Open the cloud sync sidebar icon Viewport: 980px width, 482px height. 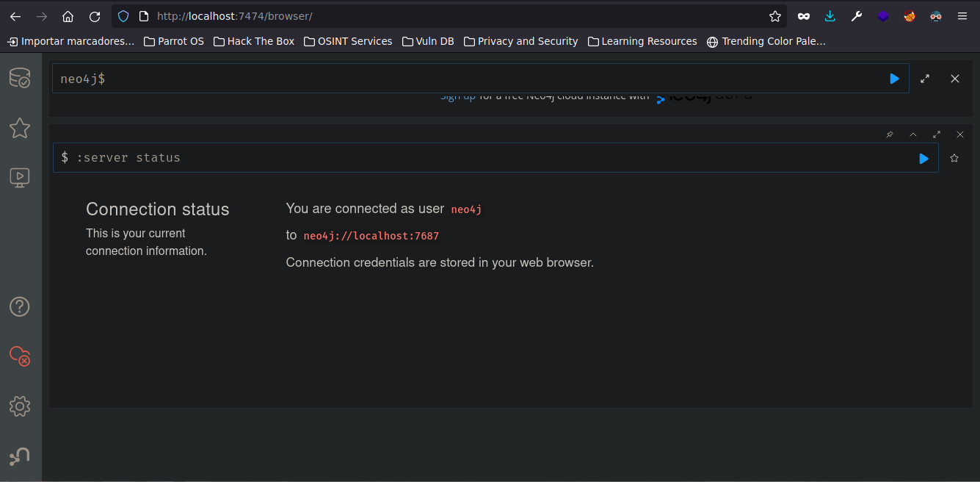click(20, 356)
